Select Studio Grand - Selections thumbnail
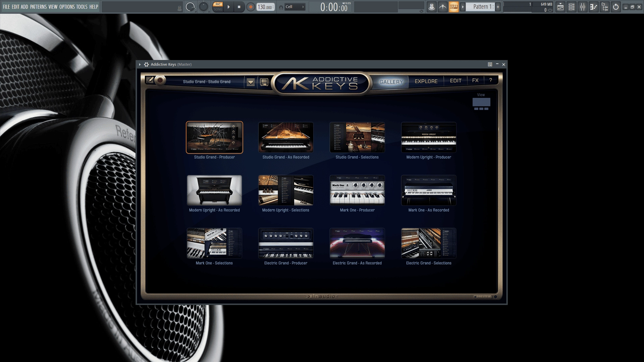This screenshot has height=362, width=644. [x=357, y=137]
